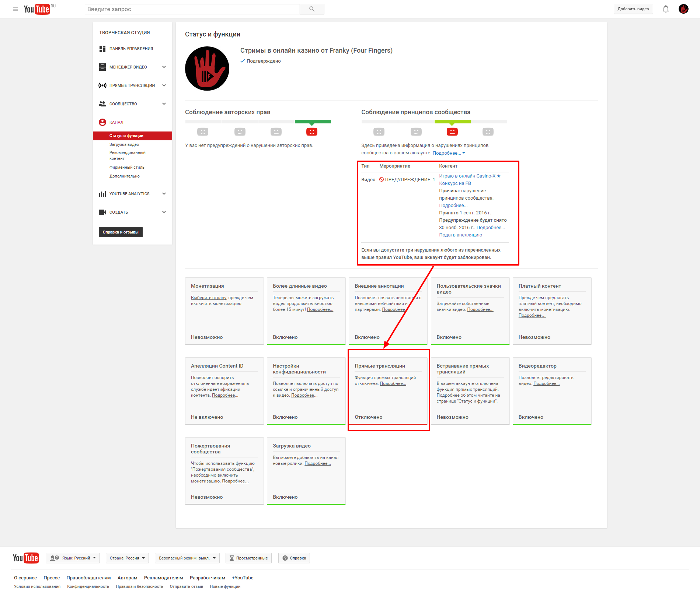Viewport: 700px width, 600px height.
Task: Click the Условия использования footer link
Action: (37, 587)
